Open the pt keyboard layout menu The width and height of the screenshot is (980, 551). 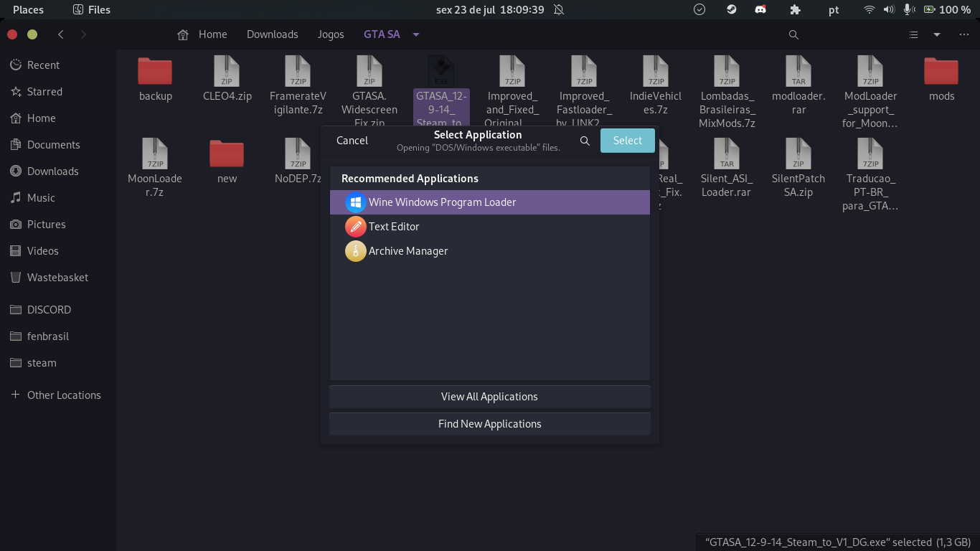click(x=834, y=9)
